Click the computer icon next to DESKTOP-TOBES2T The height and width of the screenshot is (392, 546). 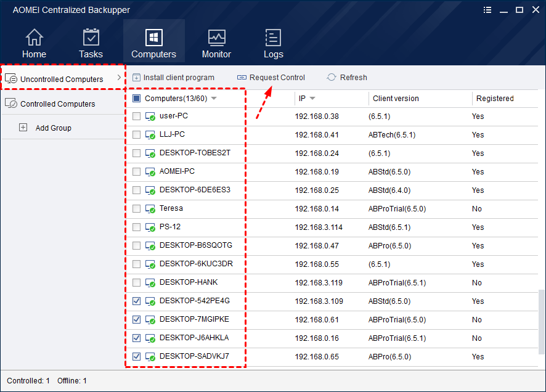point(150,153)
